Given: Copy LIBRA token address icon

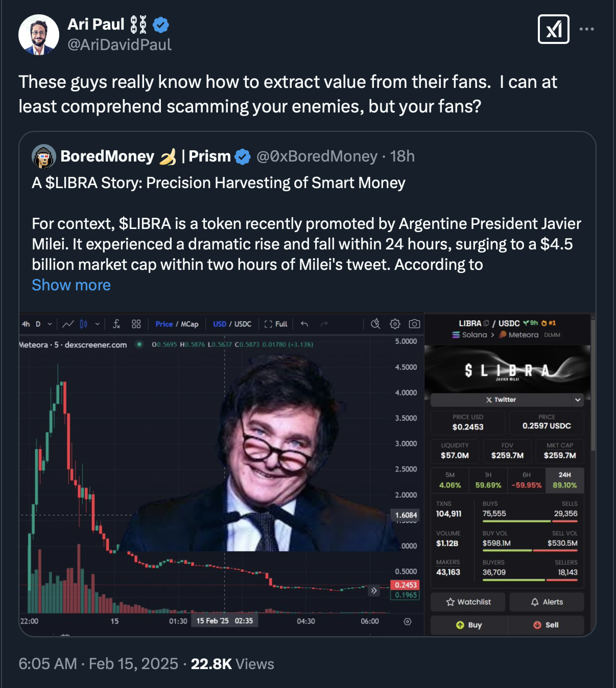Looking at the screenshot, I should [x=486, y=323].
